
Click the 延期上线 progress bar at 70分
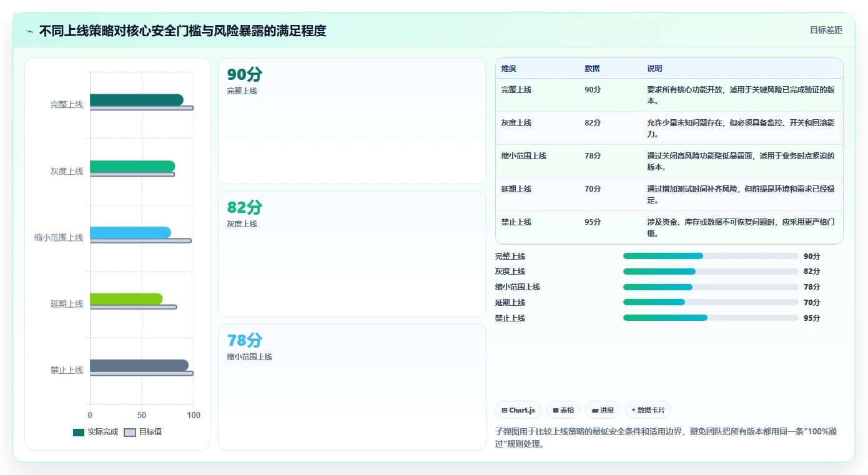(711, 303)
